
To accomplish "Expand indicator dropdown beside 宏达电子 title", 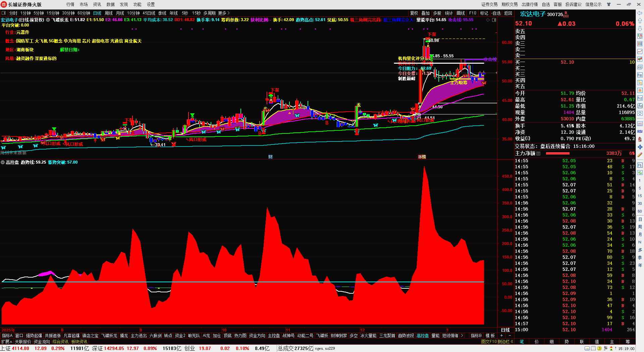I will coord(48,20).
